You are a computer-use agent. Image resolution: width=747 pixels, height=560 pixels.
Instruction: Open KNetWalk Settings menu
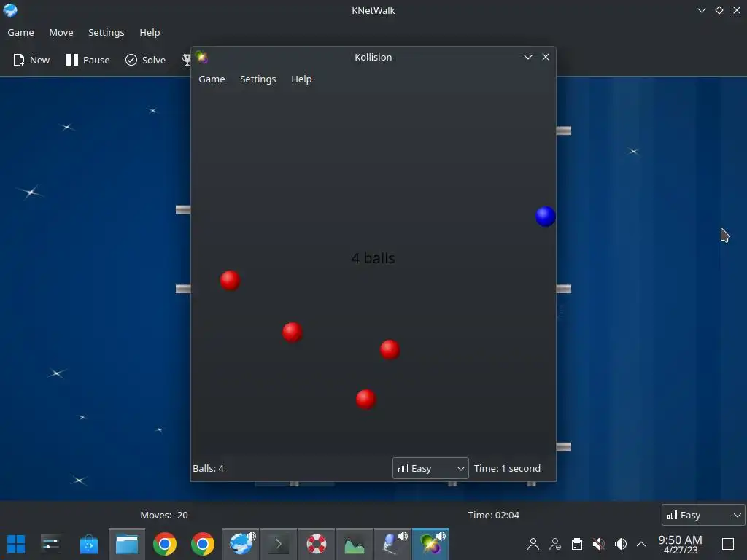coord(107,32)
